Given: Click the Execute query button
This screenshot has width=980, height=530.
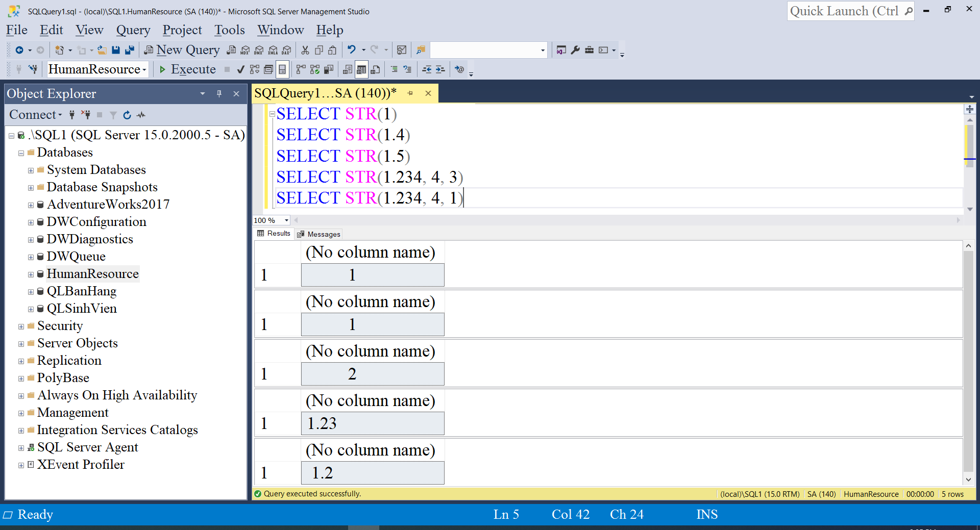Looking at the screenshot, I should 187,69.
